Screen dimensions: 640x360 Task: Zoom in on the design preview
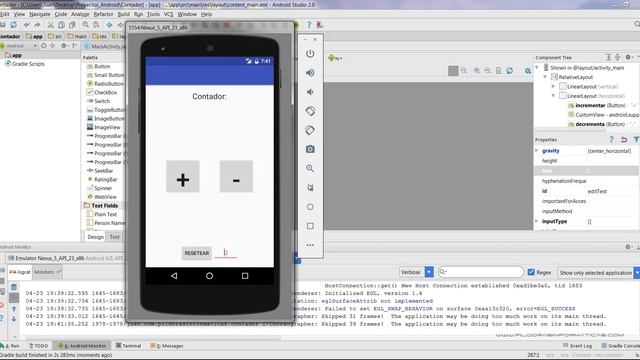click(477, 71)
